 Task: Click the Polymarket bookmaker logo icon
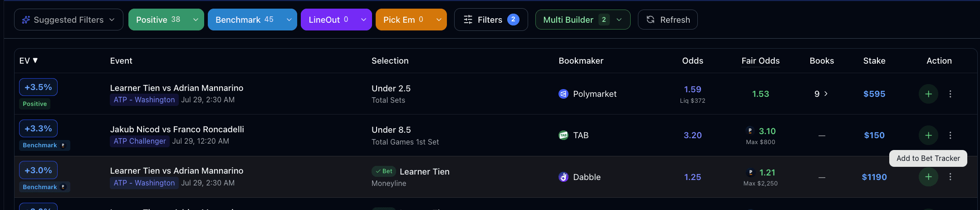pos(563,94)
